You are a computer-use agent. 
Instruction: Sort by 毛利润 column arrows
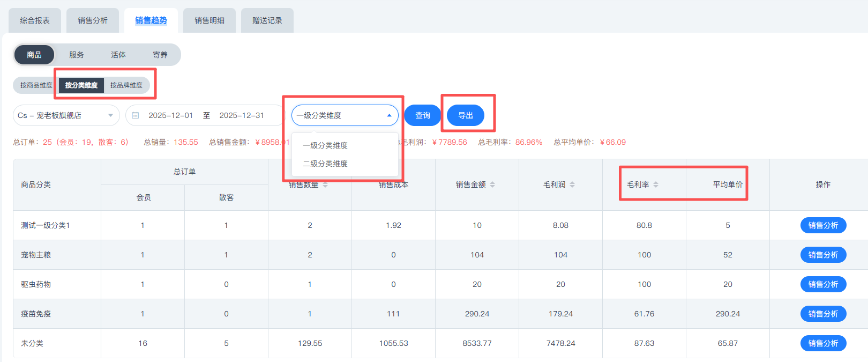click(x=572, y=184)
